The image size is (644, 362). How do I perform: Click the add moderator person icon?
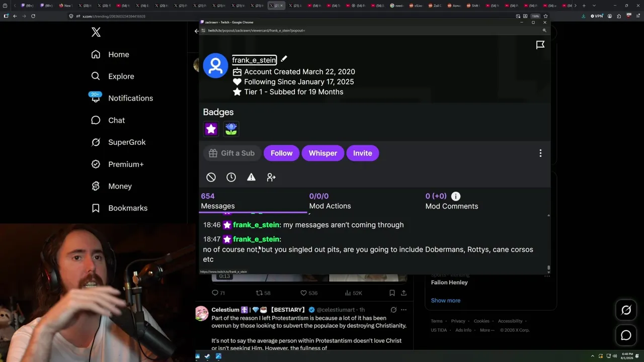(271, 177)
